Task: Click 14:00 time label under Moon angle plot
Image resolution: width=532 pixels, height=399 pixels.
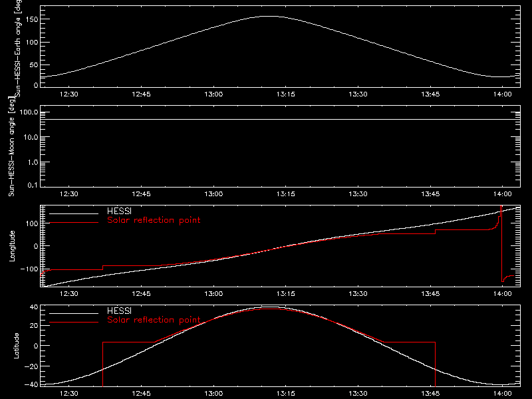Action: [x=503, y=194]
